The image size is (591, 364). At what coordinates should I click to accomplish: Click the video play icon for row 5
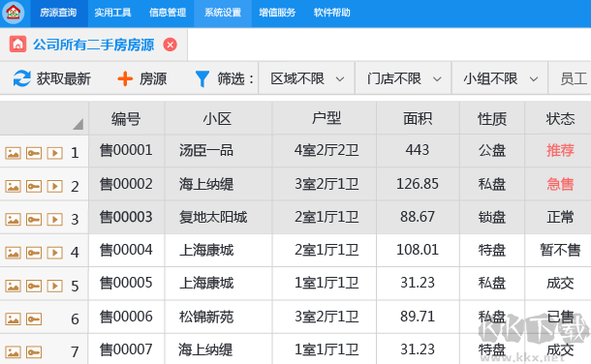point(54,287)
